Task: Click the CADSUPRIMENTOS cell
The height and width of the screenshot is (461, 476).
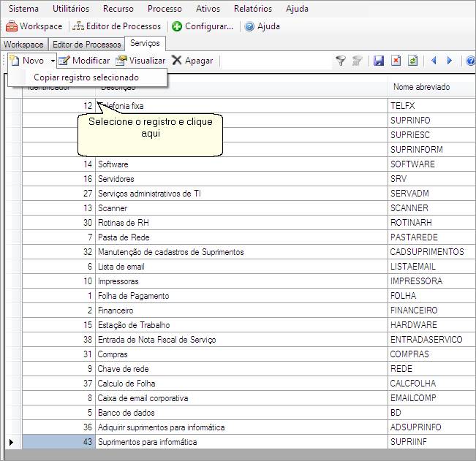Action: 431,252
